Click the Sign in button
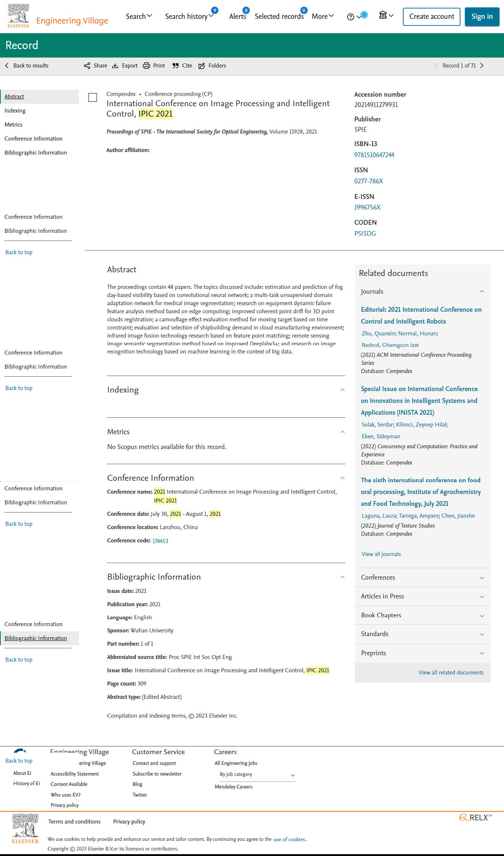Screen dimensions: 504x856 (x=482, y=17)
